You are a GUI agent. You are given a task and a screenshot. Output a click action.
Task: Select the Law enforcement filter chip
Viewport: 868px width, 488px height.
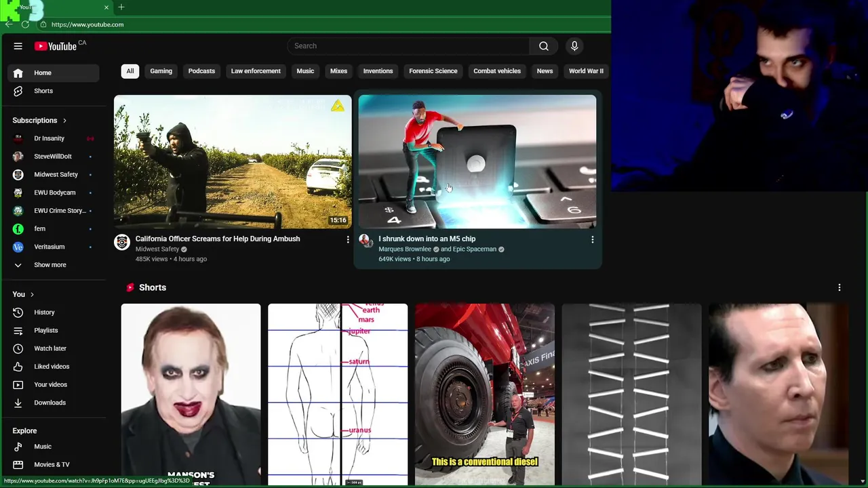(x=256, y=71)
